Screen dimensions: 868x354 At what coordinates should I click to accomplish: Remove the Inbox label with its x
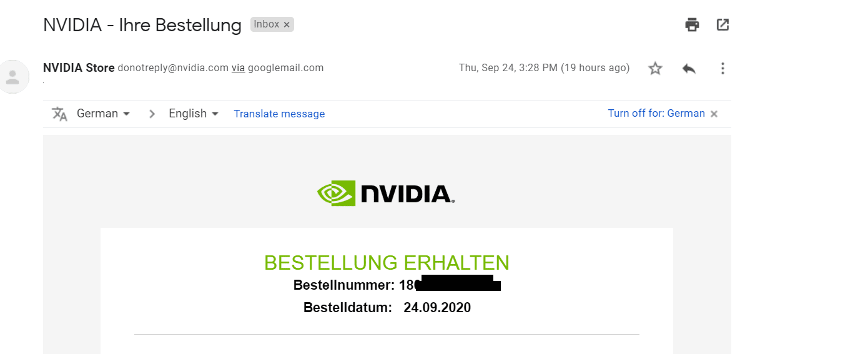287,24
